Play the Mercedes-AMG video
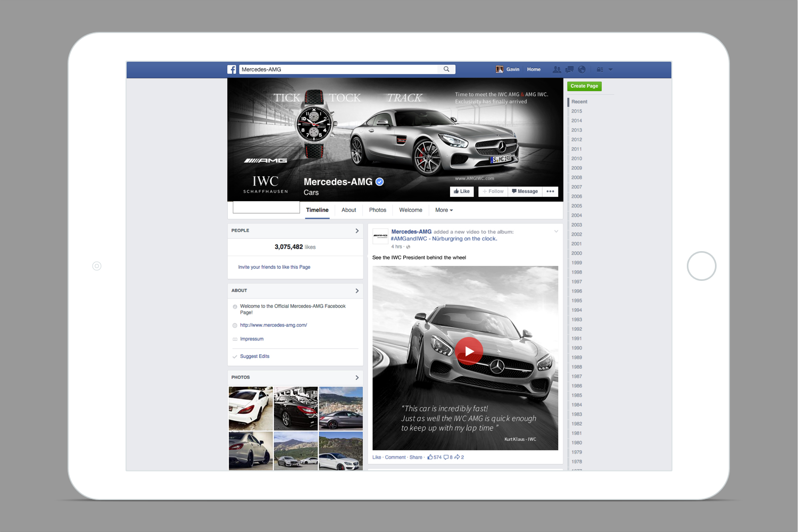 469,351
